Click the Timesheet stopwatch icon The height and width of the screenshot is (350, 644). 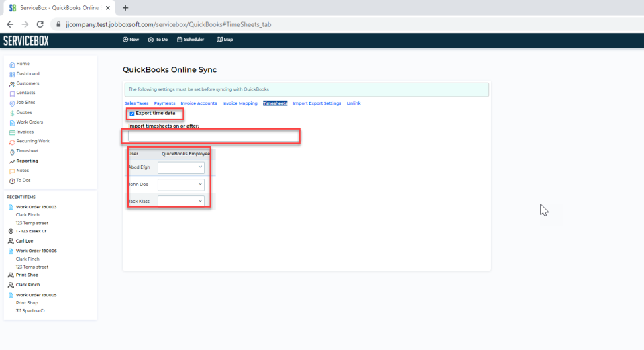[12, 152]
